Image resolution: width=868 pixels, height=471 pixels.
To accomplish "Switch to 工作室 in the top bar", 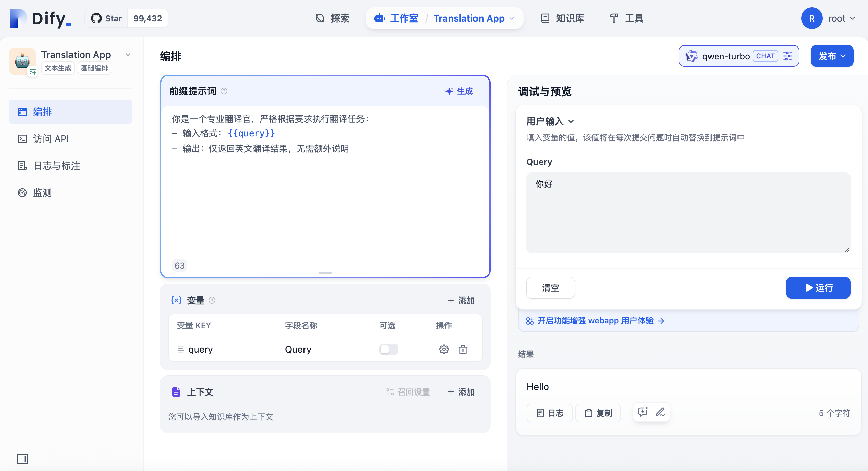I will point(404,18).
